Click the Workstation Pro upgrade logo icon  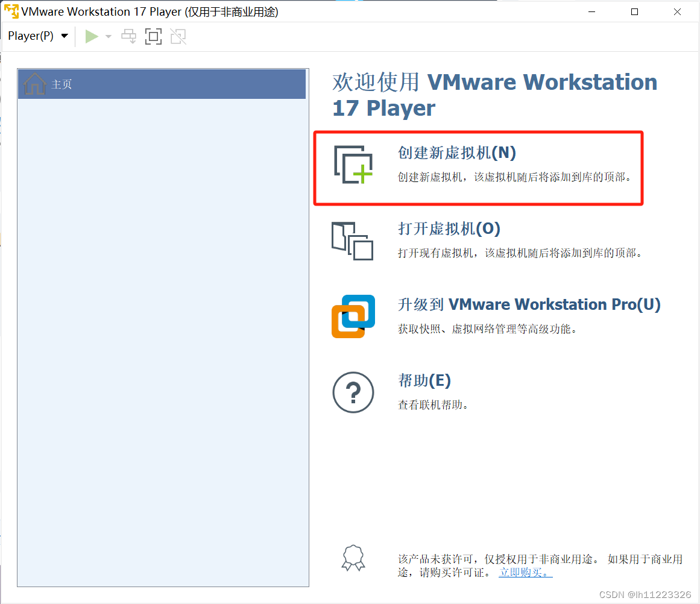click(353, 316)
